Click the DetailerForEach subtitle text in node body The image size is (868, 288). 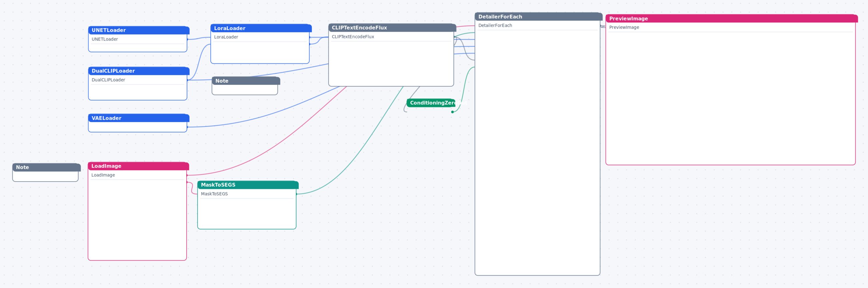pyautogui.click(x=495, y=26)
